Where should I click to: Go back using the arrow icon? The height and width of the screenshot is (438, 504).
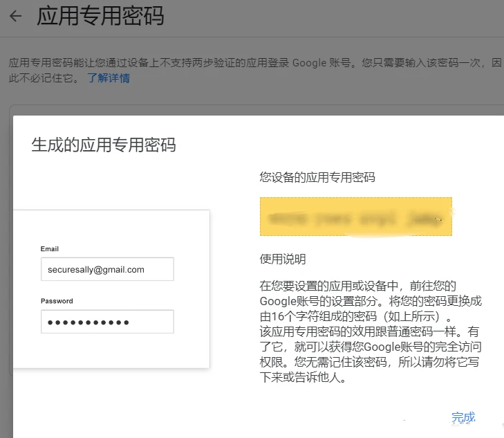[x=15, y=16]
